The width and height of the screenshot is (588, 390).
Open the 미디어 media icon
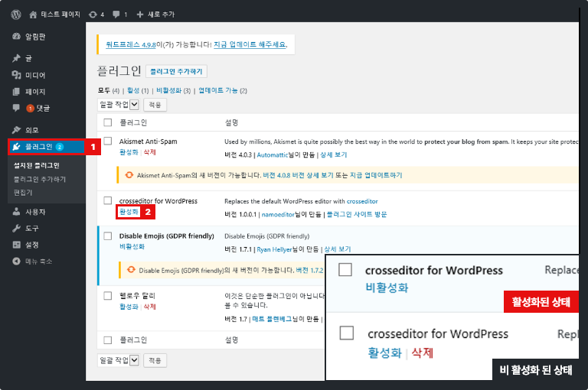[16, 75]
